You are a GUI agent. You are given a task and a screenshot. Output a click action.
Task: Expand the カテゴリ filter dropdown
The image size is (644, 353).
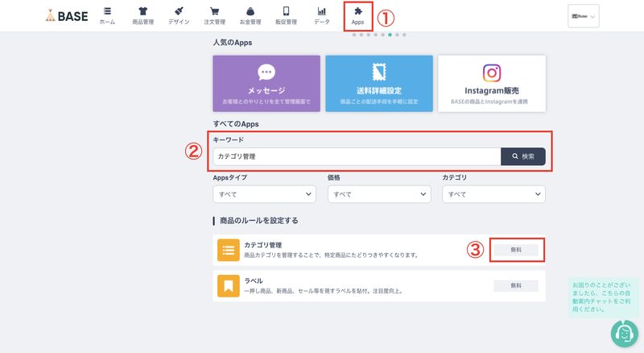[493, 194]
